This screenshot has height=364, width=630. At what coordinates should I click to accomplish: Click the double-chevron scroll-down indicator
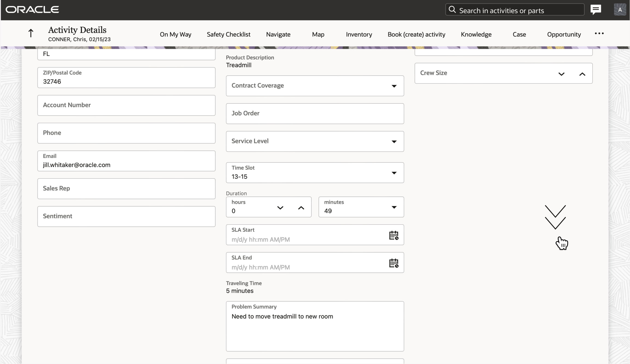click(556, 216)
